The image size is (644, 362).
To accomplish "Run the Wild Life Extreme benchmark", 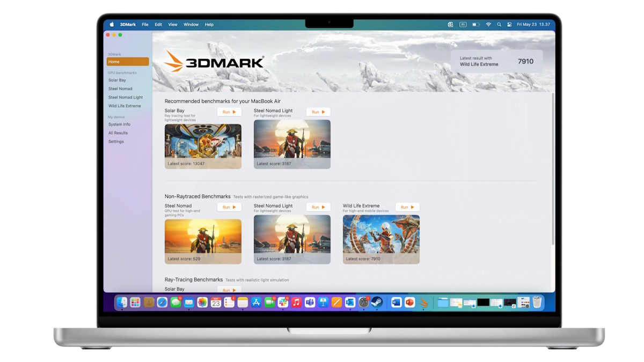I will pos(407,207).
